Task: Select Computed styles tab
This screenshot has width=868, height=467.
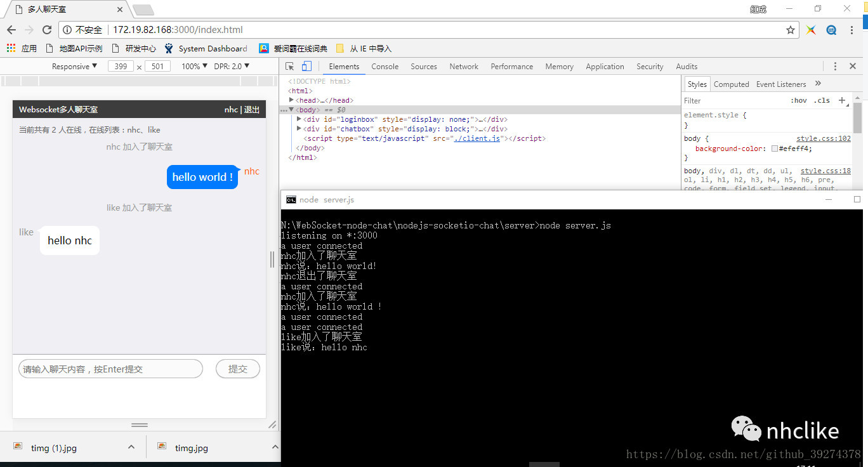Action: [732, 84]
